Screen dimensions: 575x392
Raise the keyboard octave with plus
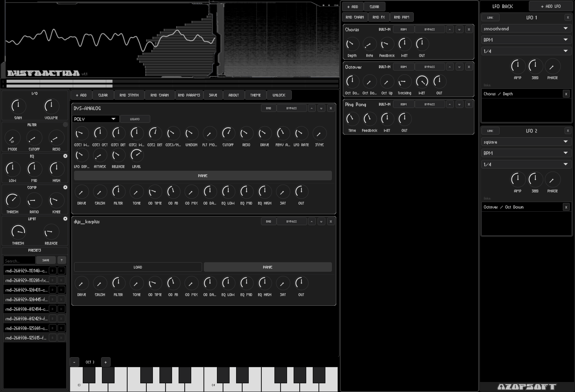(x=105, y=362)
